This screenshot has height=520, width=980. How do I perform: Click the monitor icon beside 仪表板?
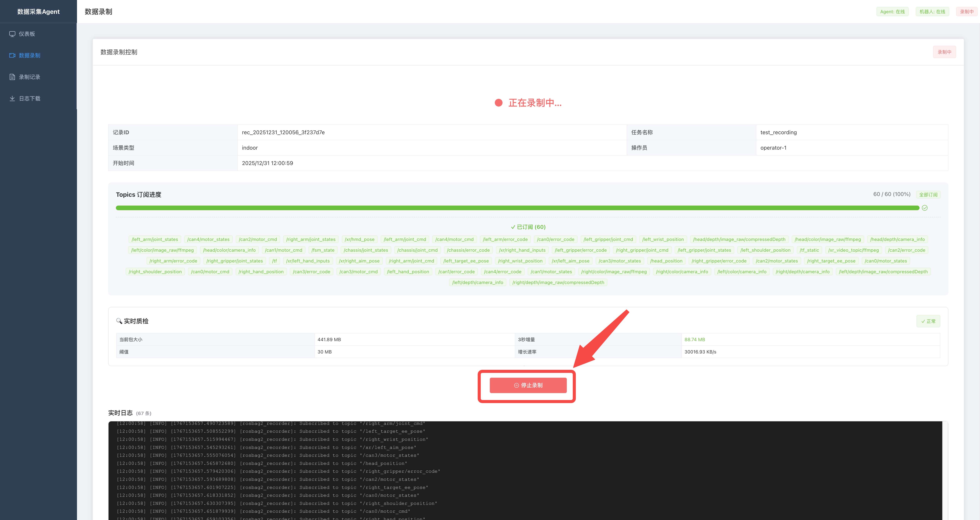[x=12, y=34]
